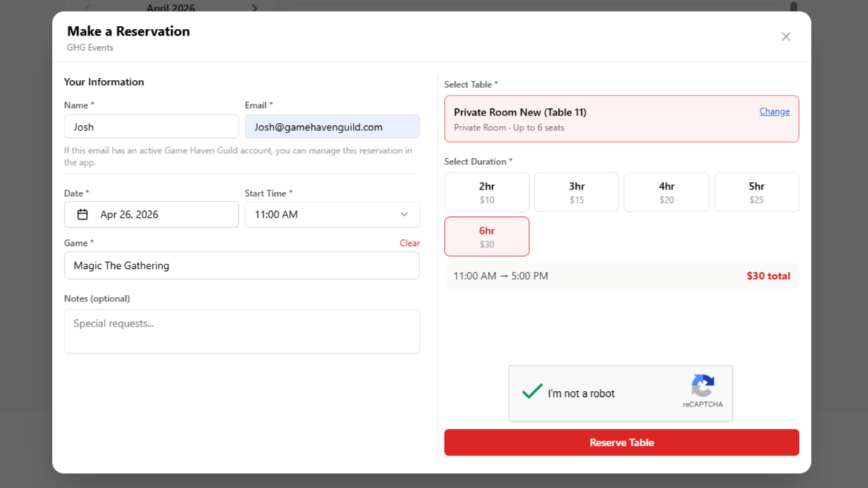The width and height of the screenshot is (868, 488).
Task: Go to next month in background calendar
Action: [254, 7]
